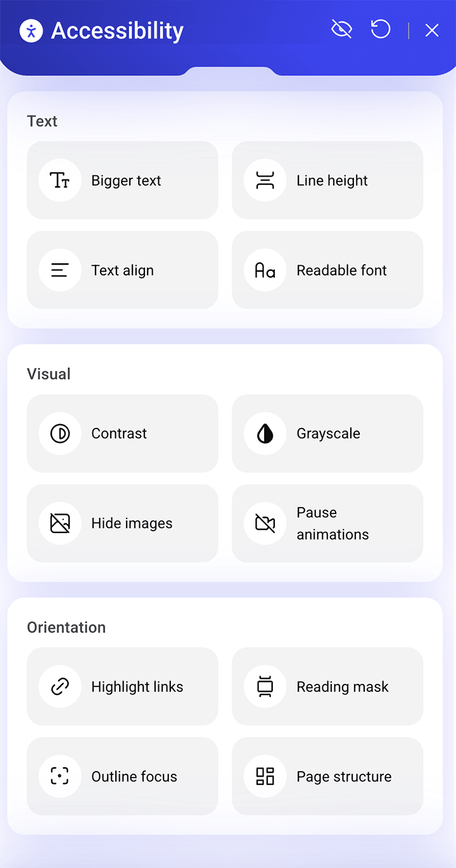Select the Grayscale label

click(328, 434)
